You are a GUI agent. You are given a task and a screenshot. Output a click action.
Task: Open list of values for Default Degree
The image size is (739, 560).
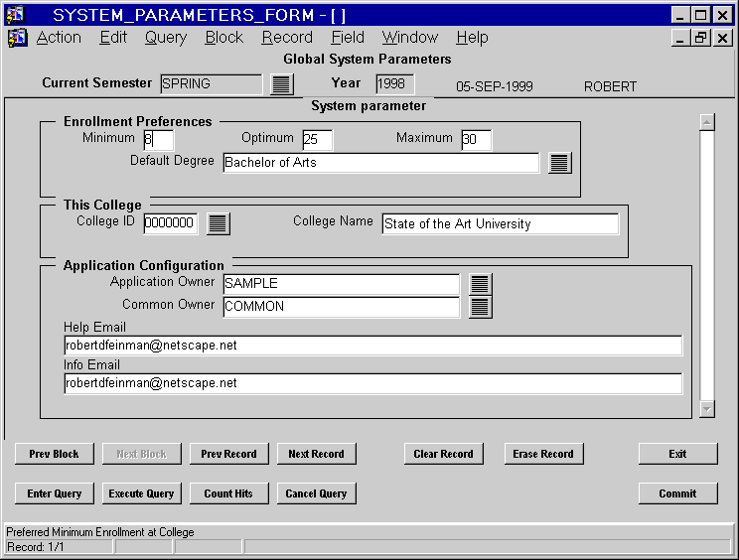click(560, 163)
